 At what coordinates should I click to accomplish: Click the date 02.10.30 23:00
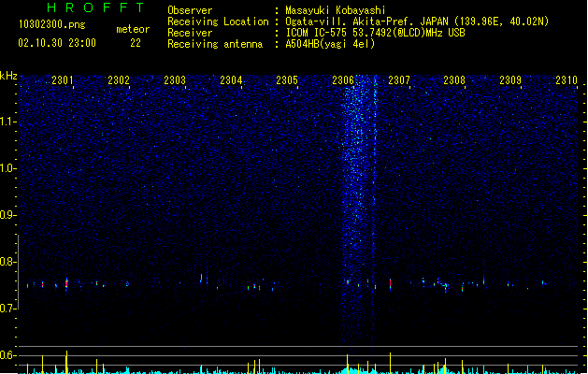(x=57, y=43)
